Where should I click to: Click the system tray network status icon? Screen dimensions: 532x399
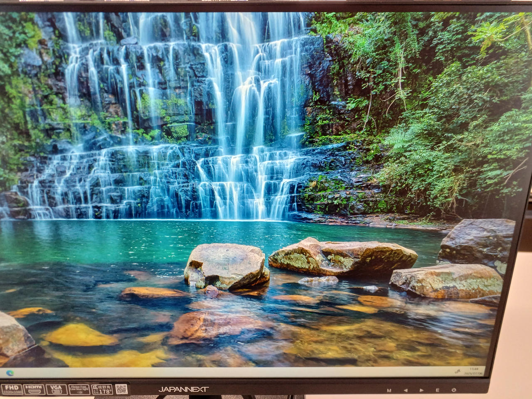point(458,372)
